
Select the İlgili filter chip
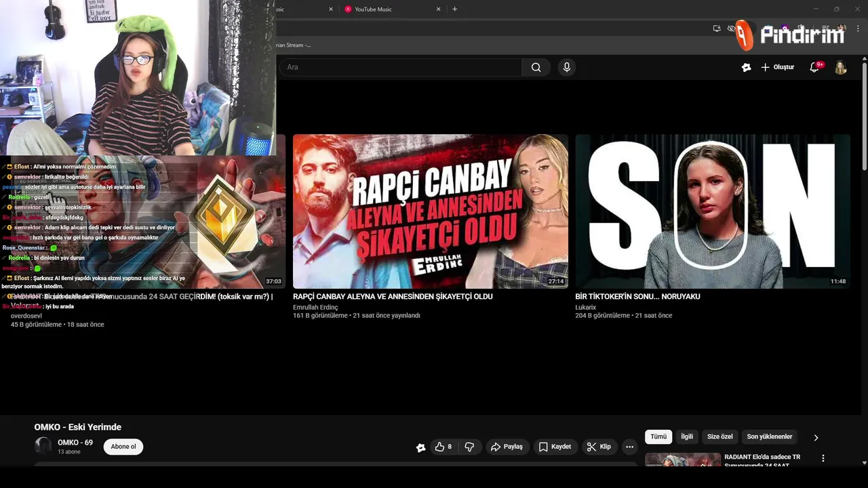[687, 437]
